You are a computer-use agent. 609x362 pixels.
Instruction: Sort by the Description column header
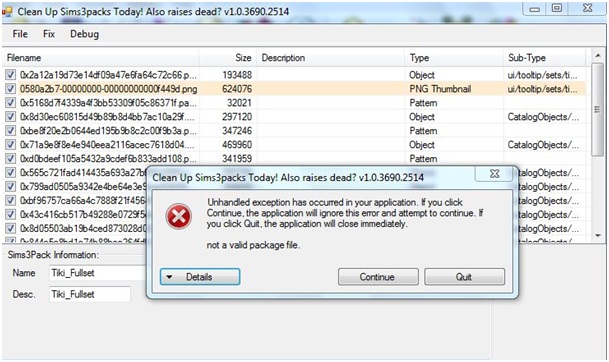331,58
